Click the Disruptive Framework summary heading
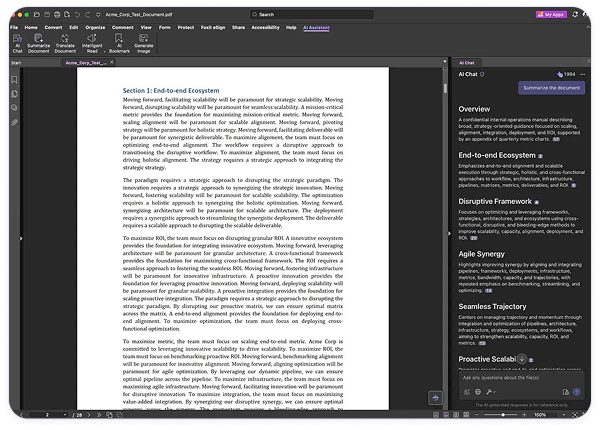This screenshot has height=430, width=600. (495, 201)
